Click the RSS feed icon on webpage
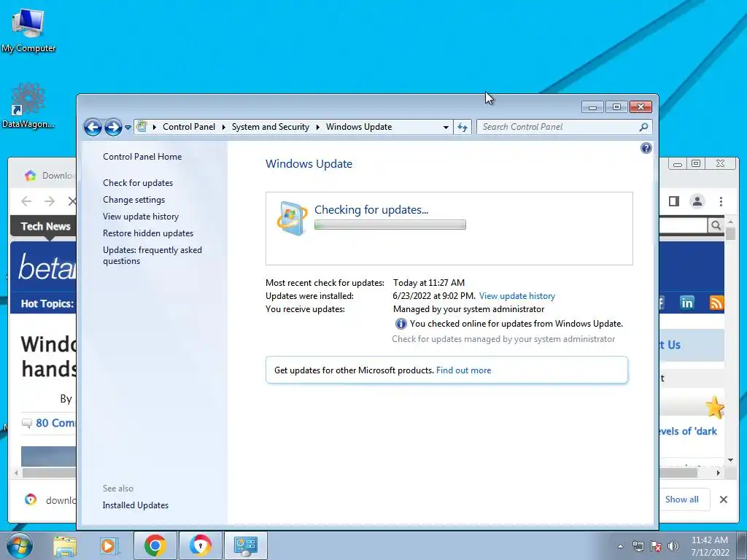The image size is (747, 560). coord(716,303)
